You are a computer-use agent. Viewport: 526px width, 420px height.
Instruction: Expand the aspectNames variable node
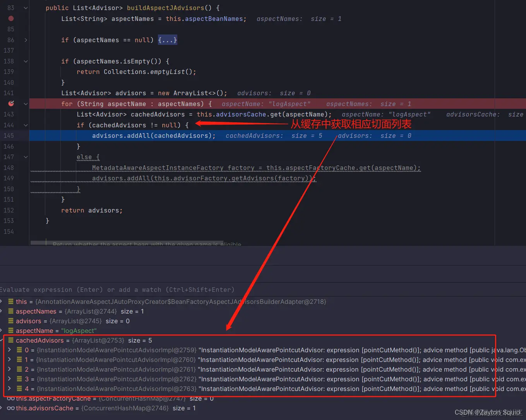pos(2,311)
